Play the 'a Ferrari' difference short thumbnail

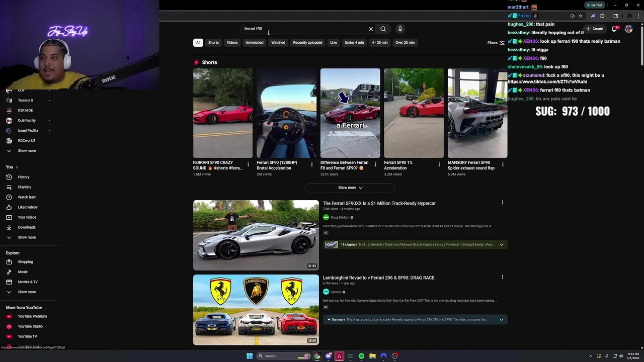click(x=350, y=113)
